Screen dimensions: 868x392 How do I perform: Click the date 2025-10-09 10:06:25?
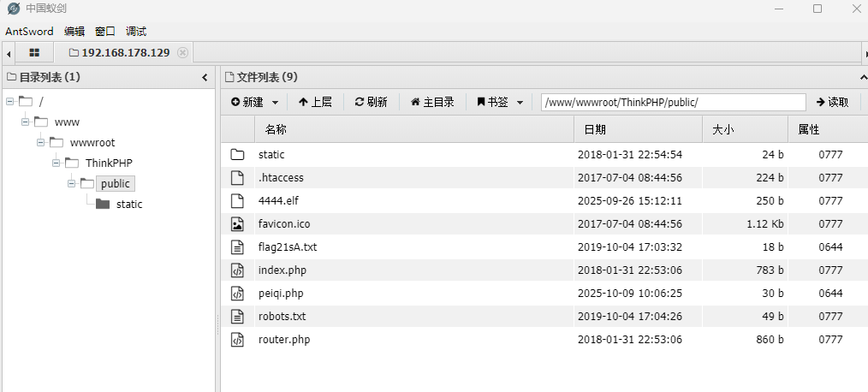coord(630,293)
